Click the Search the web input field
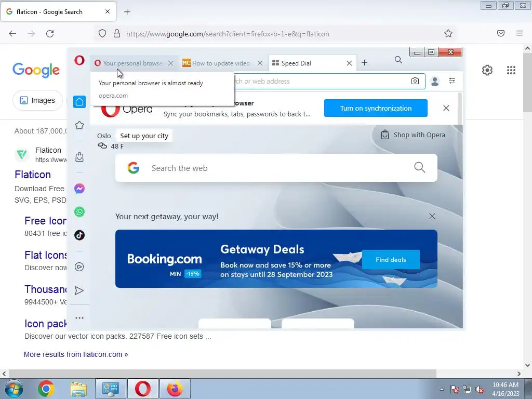Screen dimensions: 532x399 [276, 168]
